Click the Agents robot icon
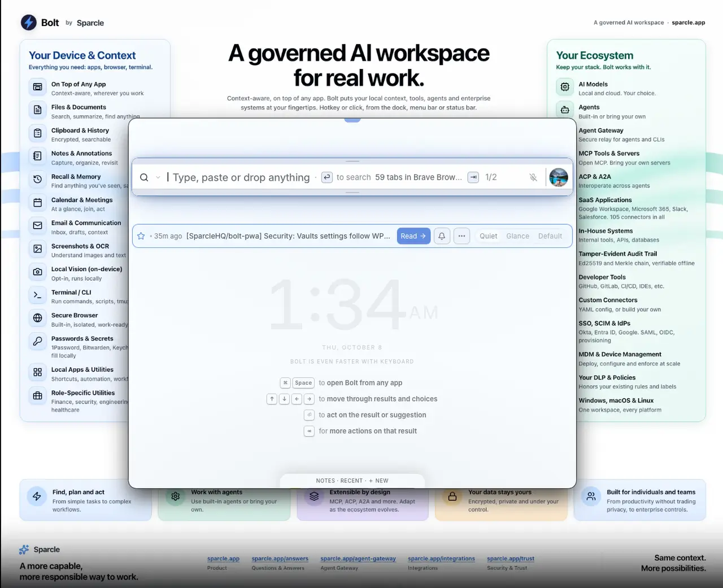The width and height of the screenshot is (723, 588). [x=565, y=110]
